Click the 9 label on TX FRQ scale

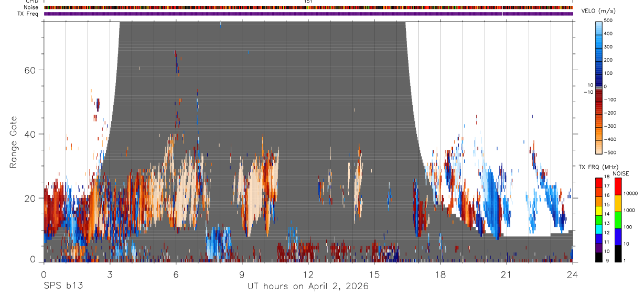click(x=606, y=260)
